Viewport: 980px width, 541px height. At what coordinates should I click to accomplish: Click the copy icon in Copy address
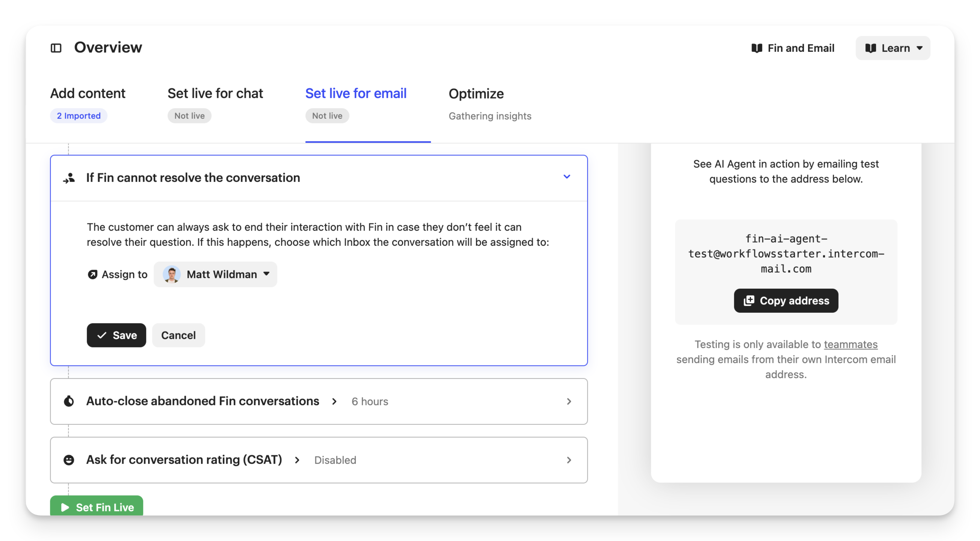[749, 301]
